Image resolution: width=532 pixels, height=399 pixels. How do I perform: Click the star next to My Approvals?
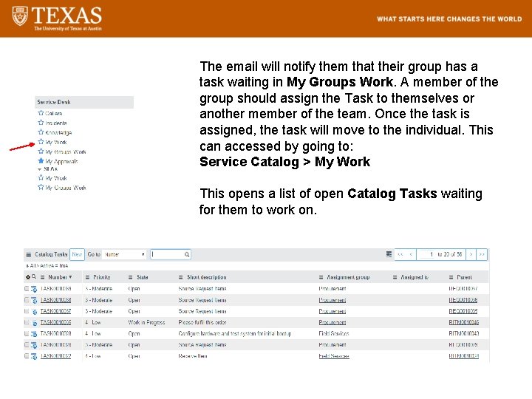[x=41, y=161]
